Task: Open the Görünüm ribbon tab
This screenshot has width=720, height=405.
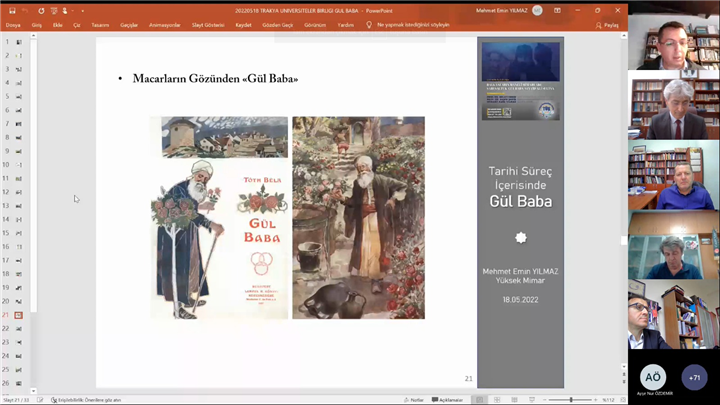Action: click(x=315, y=25)
